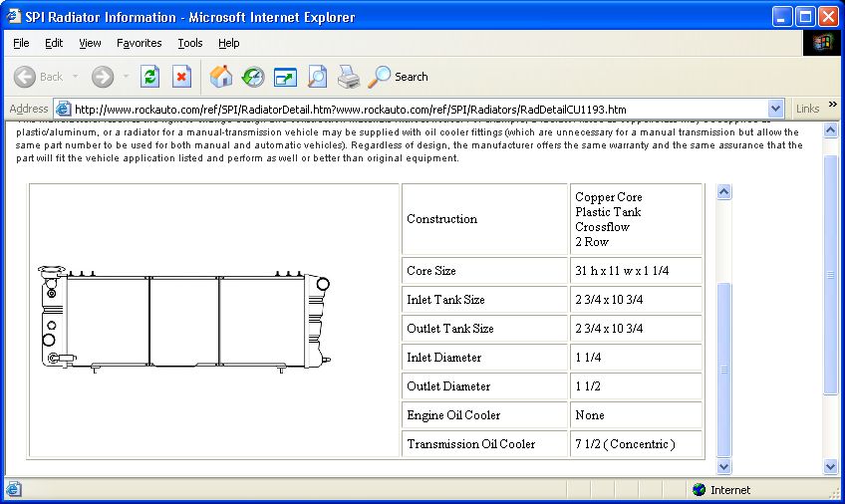
Task: Click the inner frame scrollbar up arrow
Action: [x=723, y=191]
